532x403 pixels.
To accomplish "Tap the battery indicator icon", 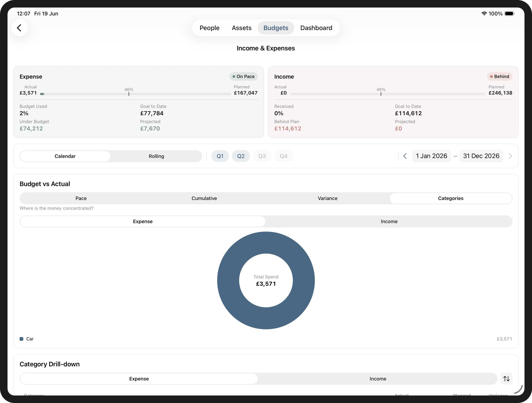I will point(509,14).
